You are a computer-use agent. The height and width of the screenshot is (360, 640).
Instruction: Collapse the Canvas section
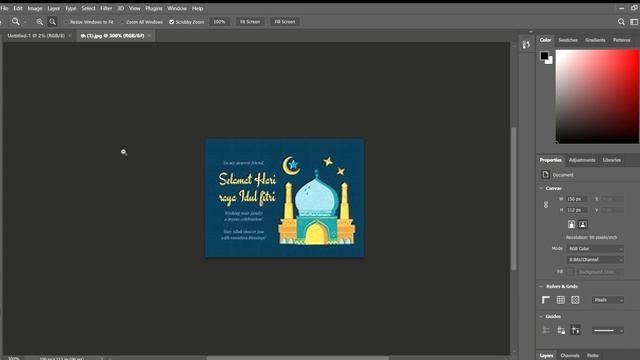point(542,189)
